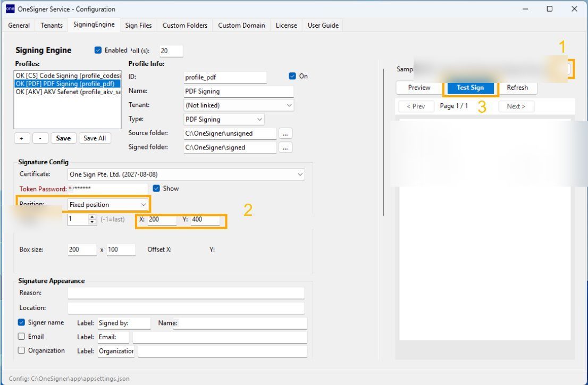
Task: Click the Test Sign button
Action: (471, 87)
